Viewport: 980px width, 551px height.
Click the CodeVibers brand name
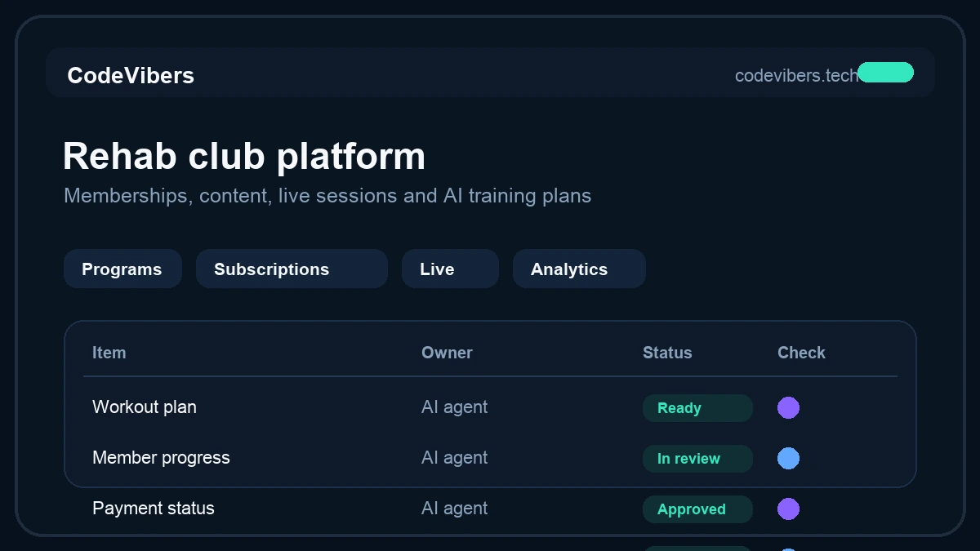coord(131,75)
